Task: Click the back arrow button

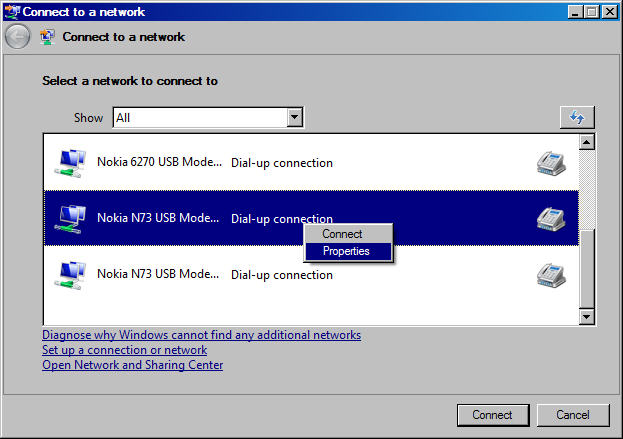Action: pos(17,37)
